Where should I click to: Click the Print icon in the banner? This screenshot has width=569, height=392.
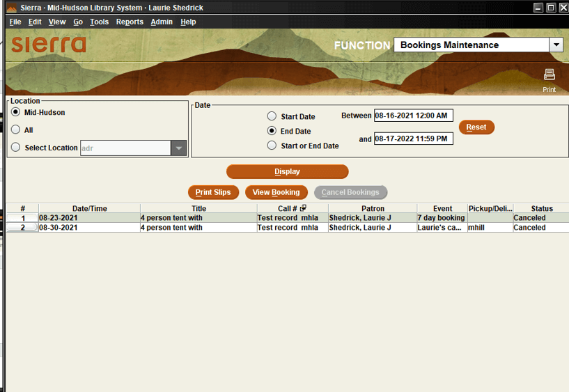pyautogui.click(x=549, y=75)
